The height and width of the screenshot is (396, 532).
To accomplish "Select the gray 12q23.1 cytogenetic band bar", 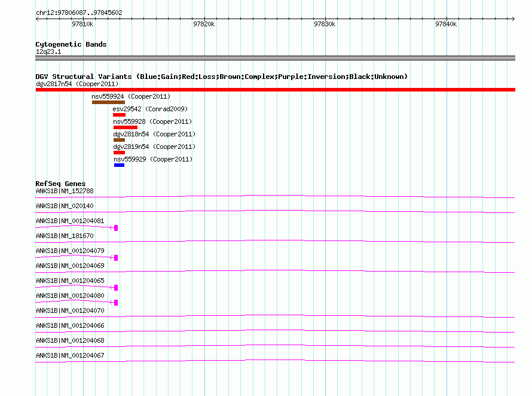I will [275, 58].
